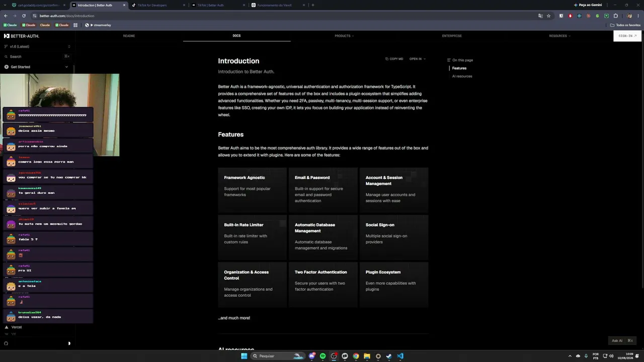Open the Chrome profile avatar
Viewport: 644px width, 362px height.
tap(629, 16)
